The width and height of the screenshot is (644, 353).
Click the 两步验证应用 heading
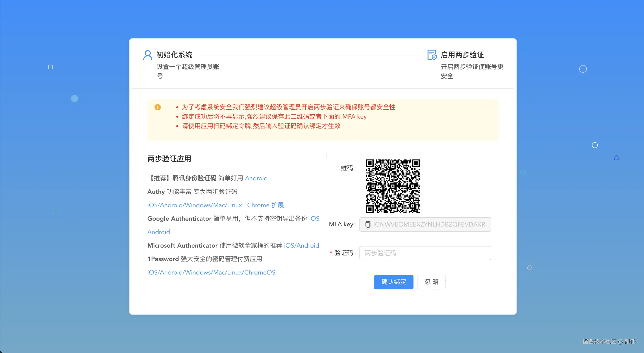(169, 159)
